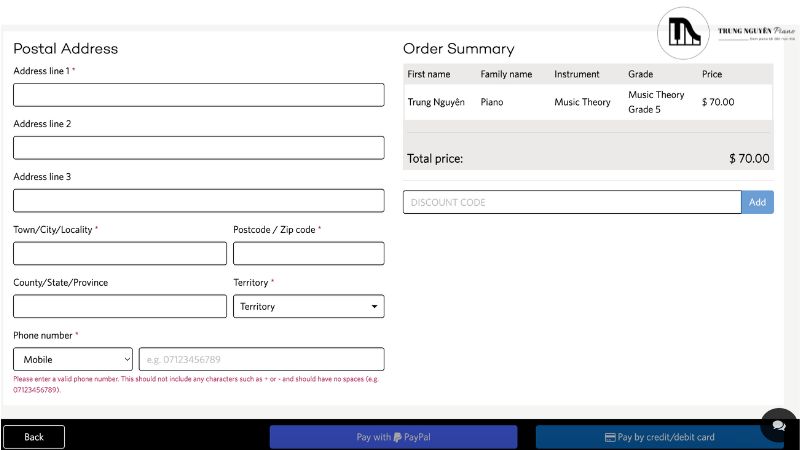The height and width of the screenshot is (450, 800).
Task: Focus the Discount Code text field
Action: [571, 202]
